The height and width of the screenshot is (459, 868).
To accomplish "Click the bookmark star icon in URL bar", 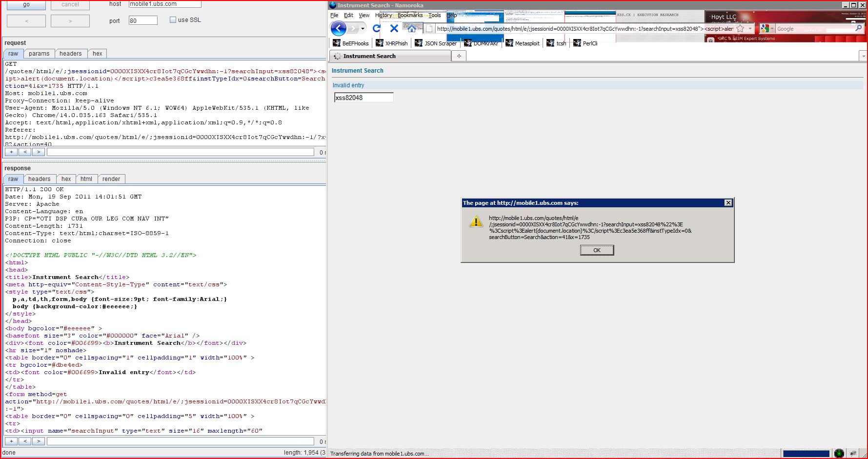I will click(x=740, y=29).
